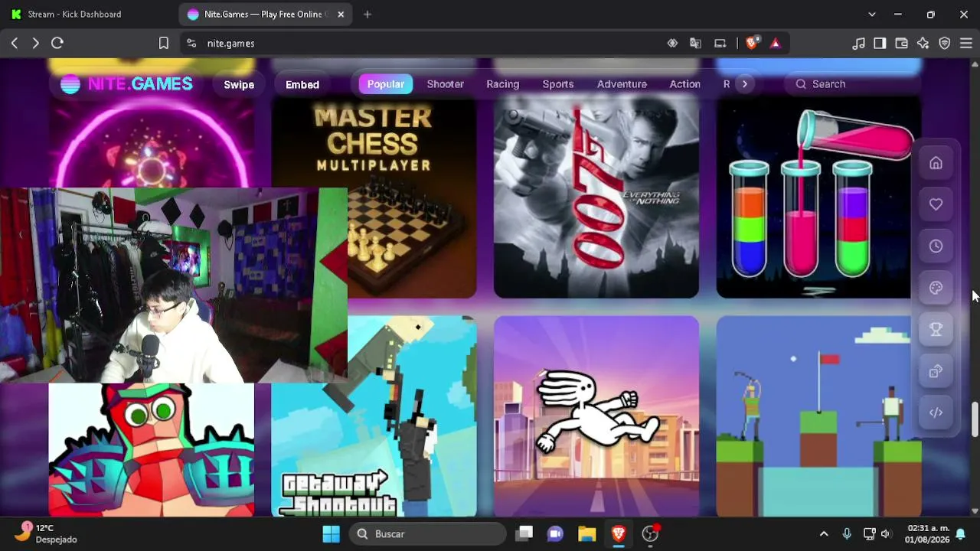Open Task View on the taskbar

[x=524, y=534]
